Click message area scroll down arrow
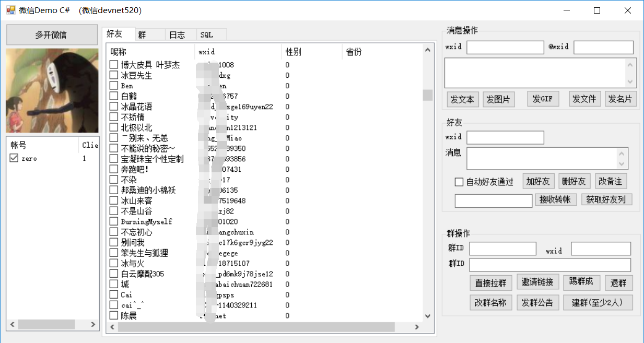The width and height of the screenshot is (644, 343). [630, 82]
